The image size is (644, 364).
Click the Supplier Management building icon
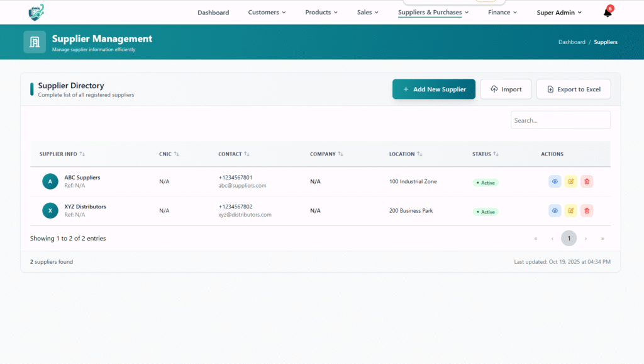[x=35, y=42]
